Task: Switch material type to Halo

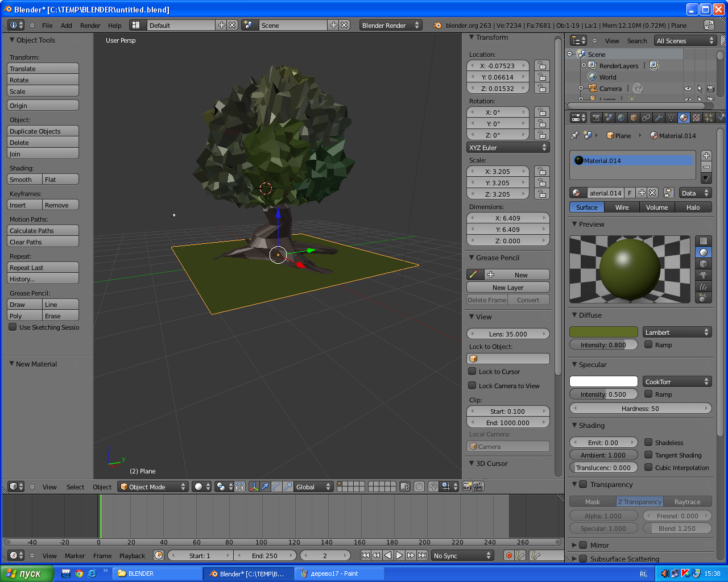Action: [693, 207]
